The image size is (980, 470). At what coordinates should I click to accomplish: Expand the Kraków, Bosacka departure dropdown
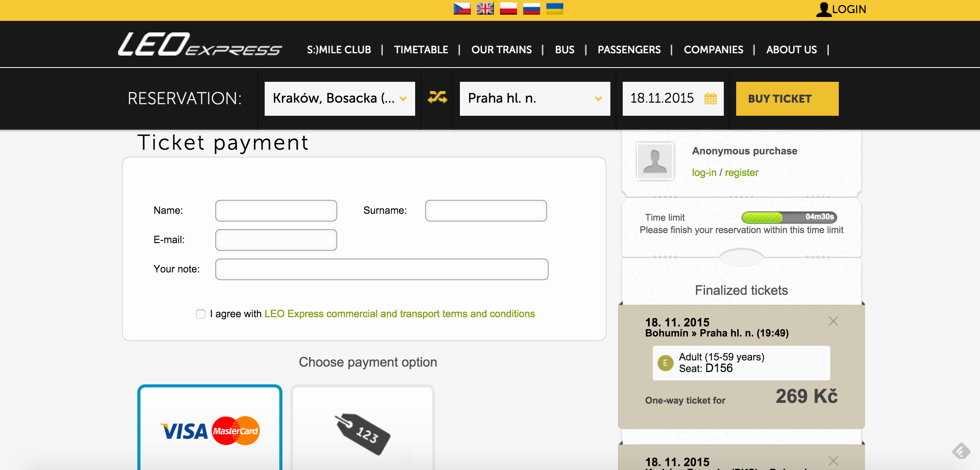pyautogui.click(x=340, y=98)
